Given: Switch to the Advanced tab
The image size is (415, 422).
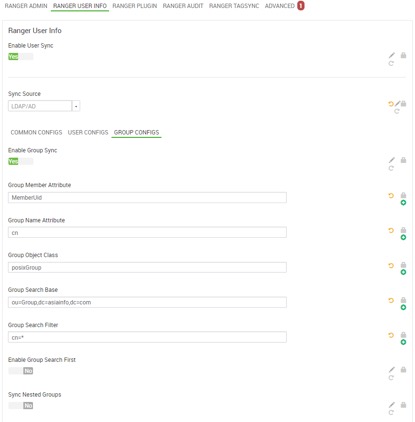Looking at the screenshot, I should point(280,6).
